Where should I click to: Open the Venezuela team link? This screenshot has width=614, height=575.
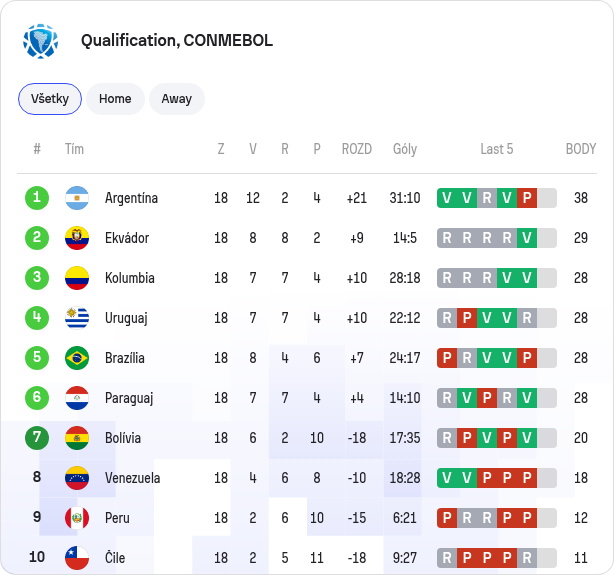pos(132,477)
